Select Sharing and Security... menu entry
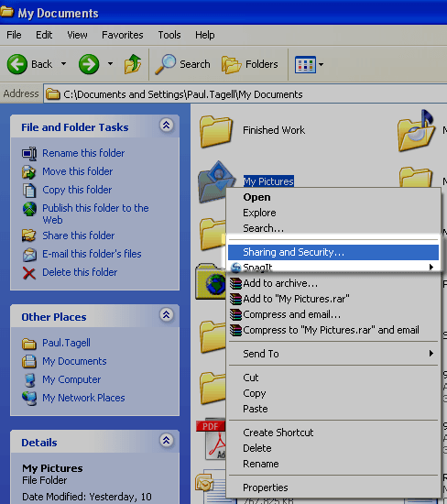 click(x=333, y=252)
